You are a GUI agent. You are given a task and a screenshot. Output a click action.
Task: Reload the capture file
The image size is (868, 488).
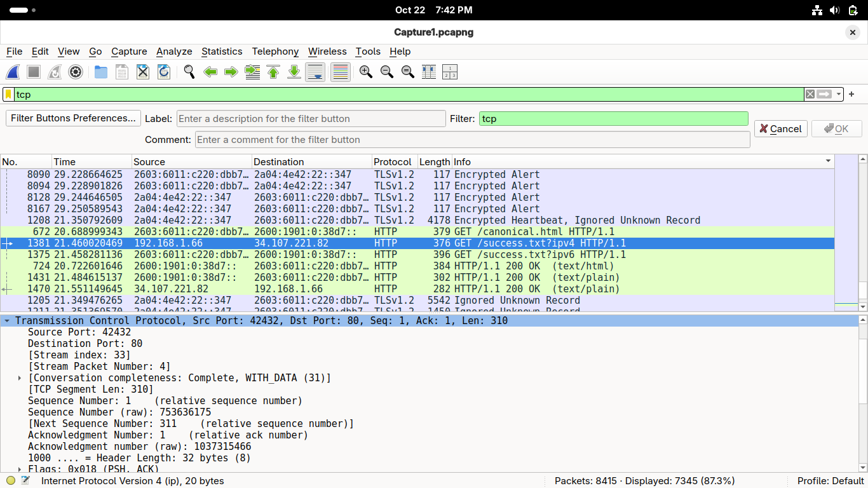(164, 72)
